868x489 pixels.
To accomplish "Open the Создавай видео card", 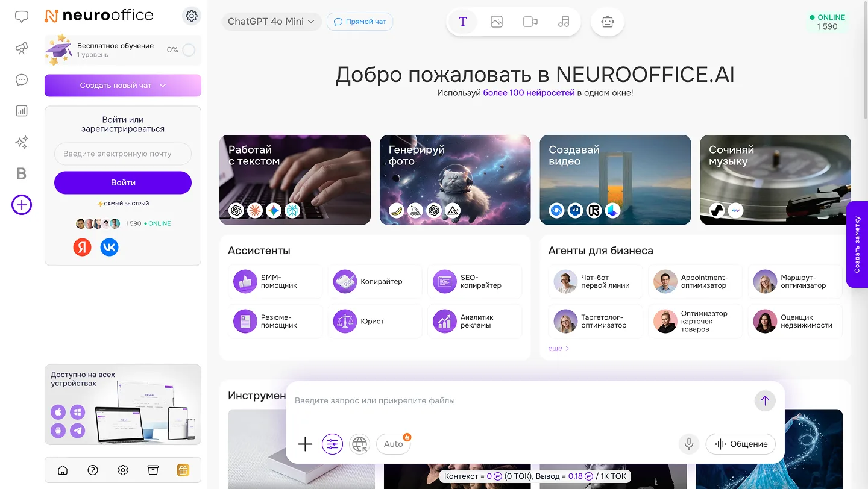I will tap(615, 179).
